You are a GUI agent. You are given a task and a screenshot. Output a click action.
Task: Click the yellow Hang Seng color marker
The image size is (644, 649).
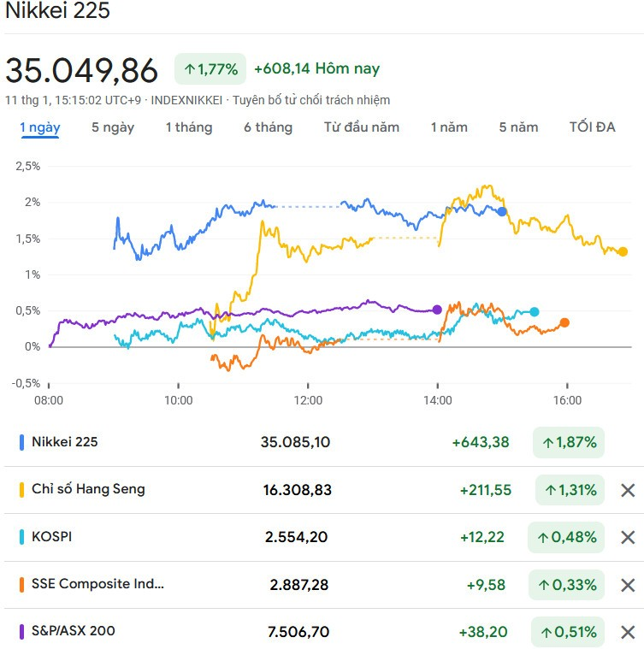pos(21,490)
